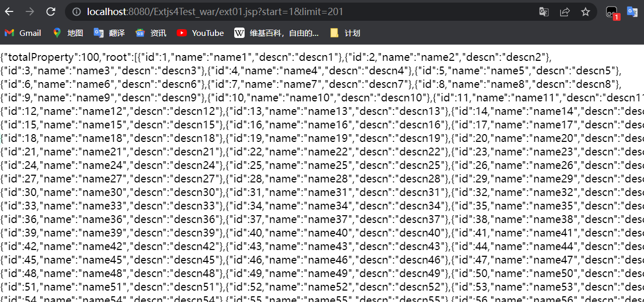Bookmark this page with the star icon
Screen dimensions: 644x302
[x=585, y=11]
